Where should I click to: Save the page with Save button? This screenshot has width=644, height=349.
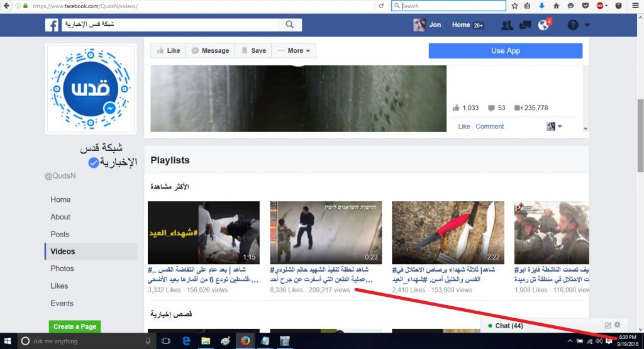tap(253, 50)
